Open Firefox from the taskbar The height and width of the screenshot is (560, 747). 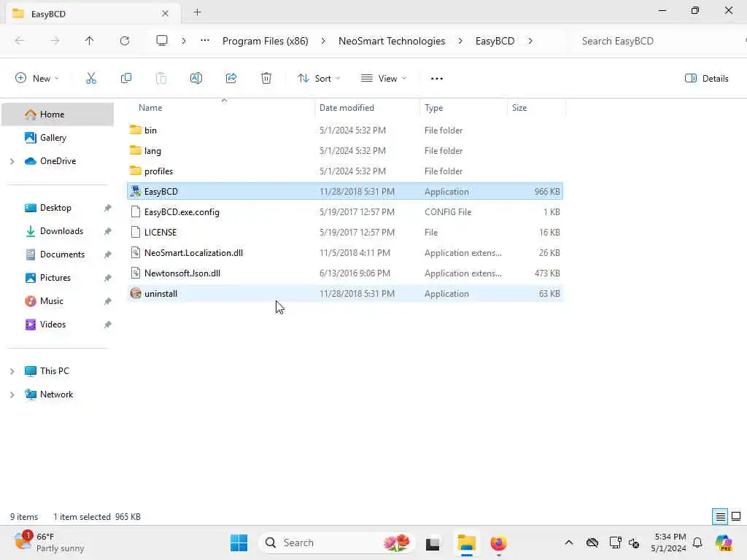[498, 542]
